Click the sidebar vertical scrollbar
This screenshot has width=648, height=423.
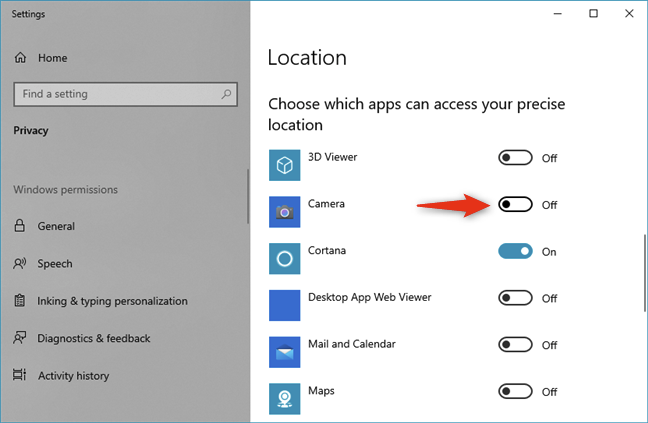click(x=248, y=196)
